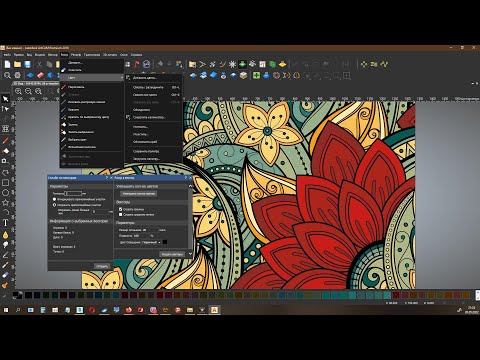Image resolution: width=480 pixels, height=360 pixels.
Task: Click the green down-arrow toolbar icon
Action: click(x=242, y=64)
